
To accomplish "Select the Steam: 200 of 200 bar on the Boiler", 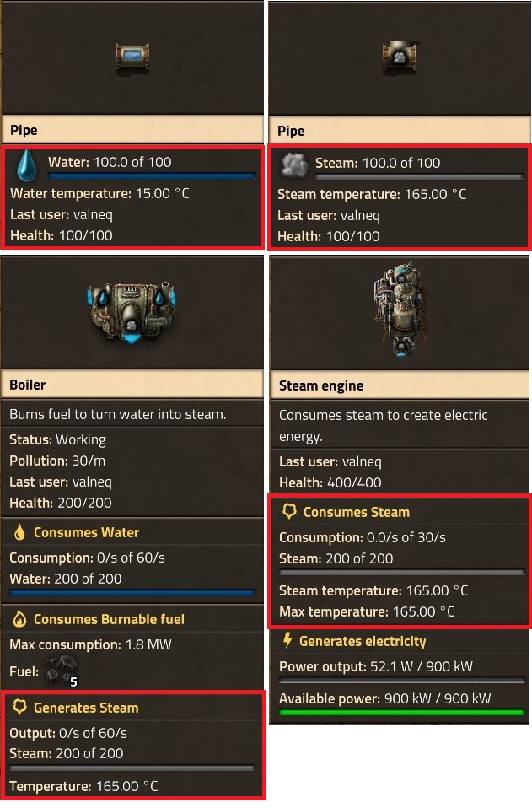I will pyautogui.click(x=132, y=768).
